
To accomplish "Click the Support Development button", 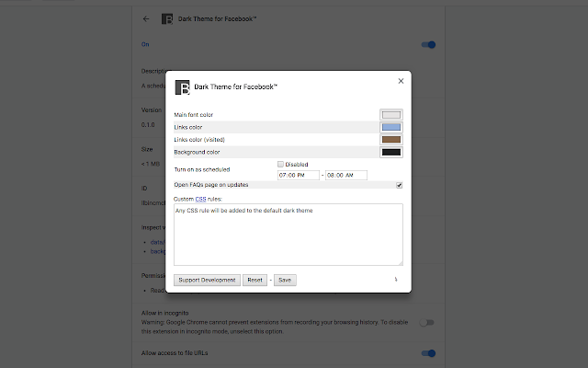I will coord(207,280).
